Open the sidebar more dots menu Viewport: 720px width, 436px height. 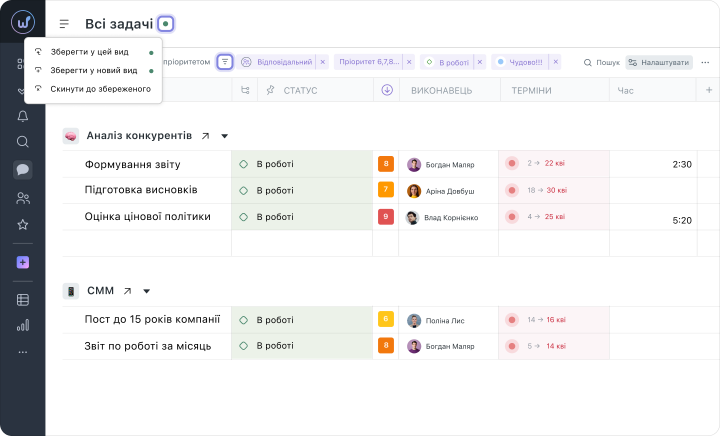tap(22, 352)
